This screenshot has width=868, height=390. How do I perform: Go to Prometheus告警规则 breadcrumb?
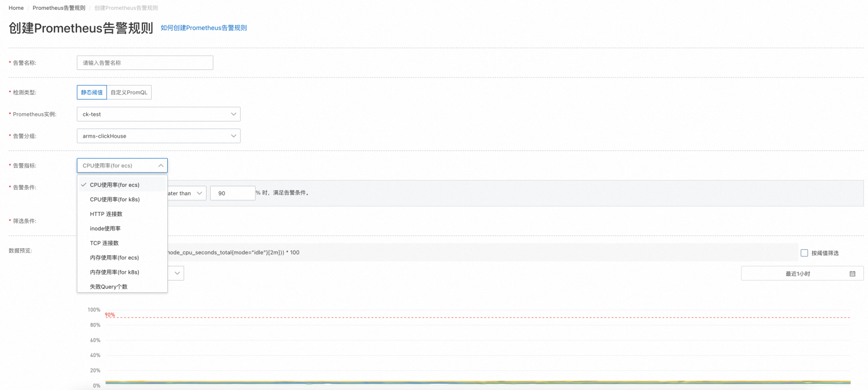[59, 8]
